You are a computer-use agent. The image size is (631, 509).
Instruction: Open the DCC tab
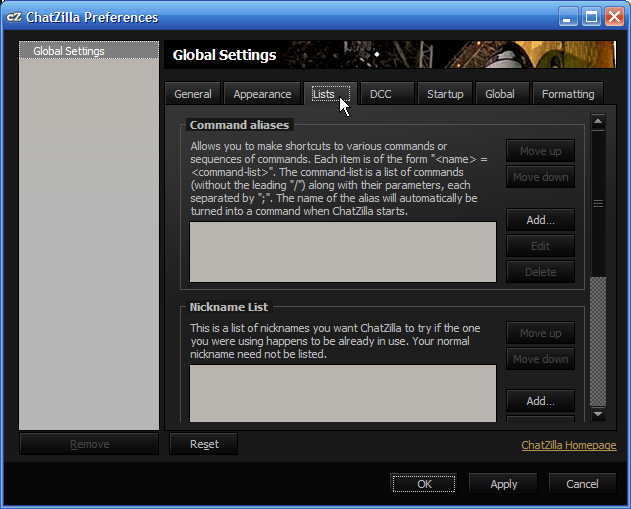(x=388, y=94)
